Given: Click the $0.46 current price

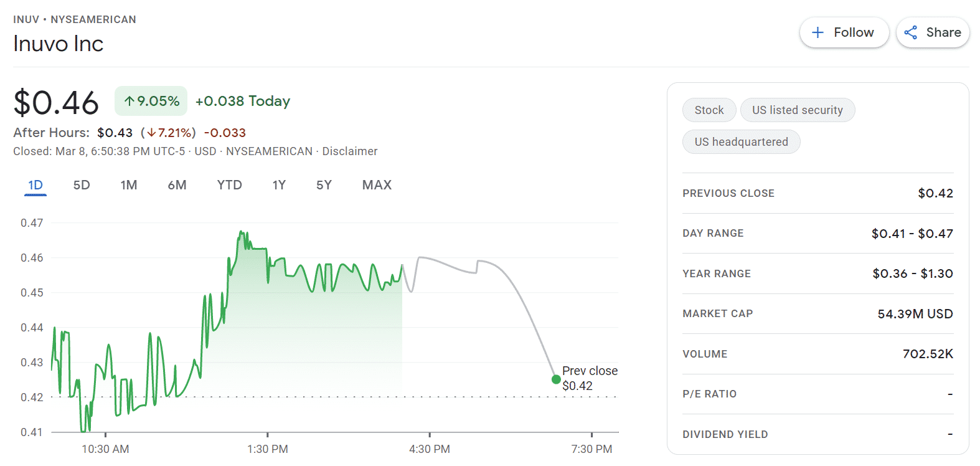Looking at the screenshot, I should pyautogui.click(x=56, y=103).
